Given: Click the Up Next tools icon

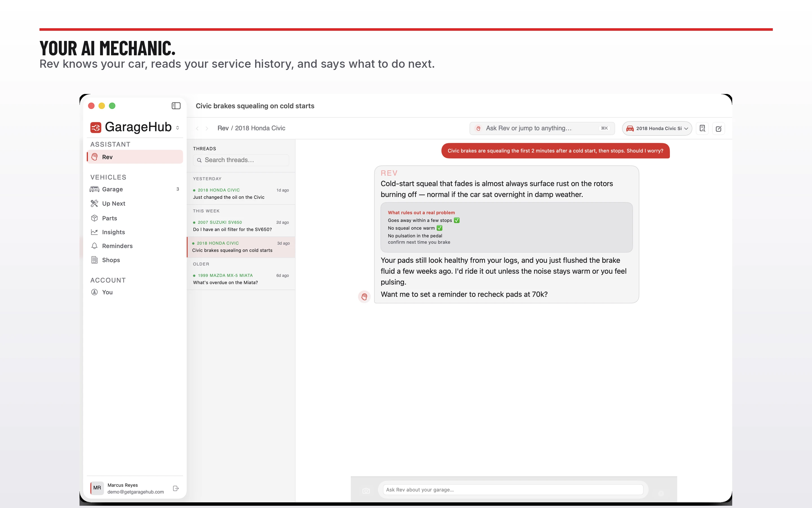Looking at the screenshot, I should click(x=94, y=203).
